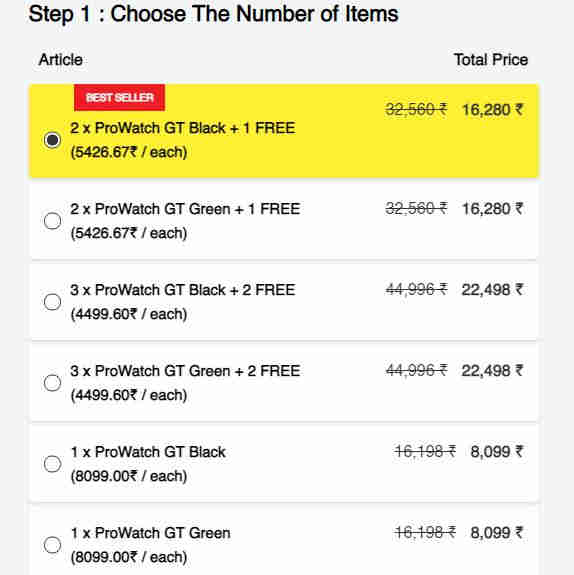Viewport: 574px width, 575px height.
Task: Click the "1 x ProWatch GT Green" label text
Action: click(x=150, y=534)
